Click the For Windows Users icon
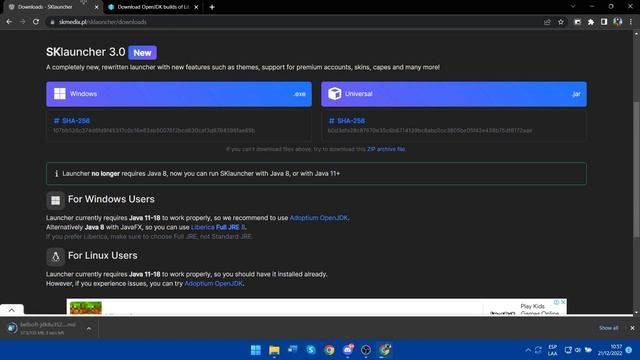This screenshot has height=360, width=640. [56, 200]
